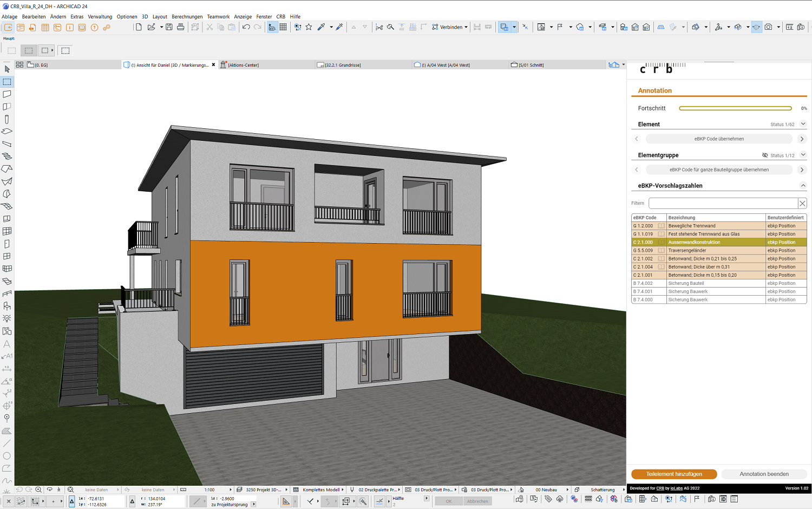The height and width of the screenshot is (509, 812).
Task: Click the Redo arrow icon
Action: tap(258, 27)
